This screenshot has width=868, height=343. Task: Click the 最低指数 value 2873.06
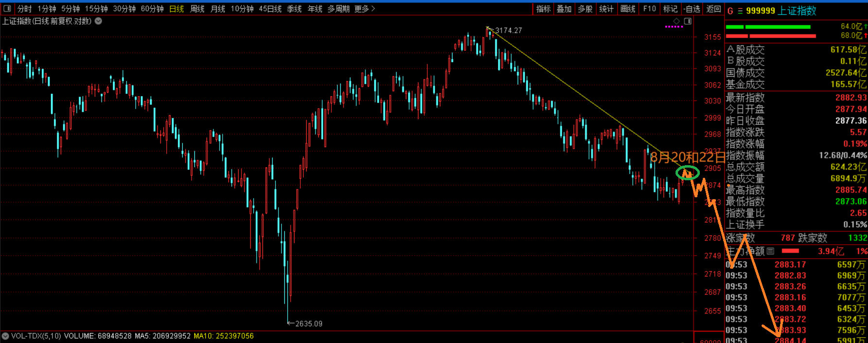tap(851, 201)
